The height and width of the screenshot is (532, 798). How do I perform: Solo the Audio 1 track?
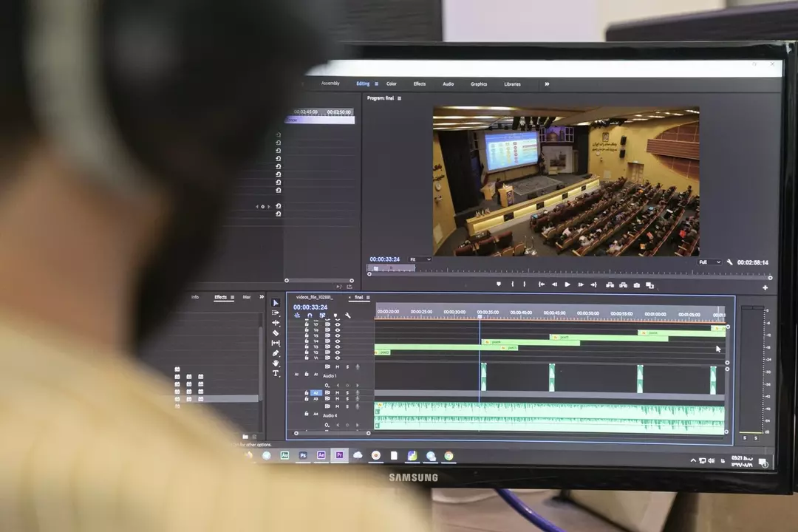pos(347,366)
